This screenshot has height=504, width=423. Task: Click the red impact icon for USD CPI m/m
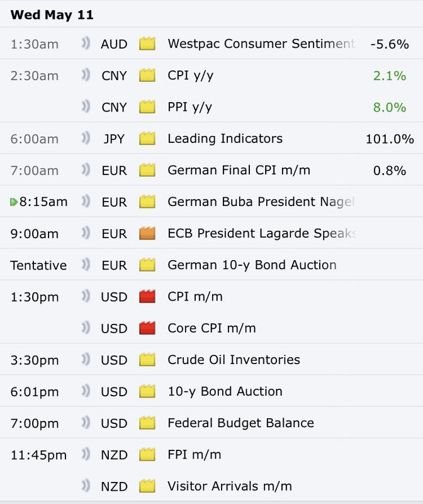tap(147, 296)
